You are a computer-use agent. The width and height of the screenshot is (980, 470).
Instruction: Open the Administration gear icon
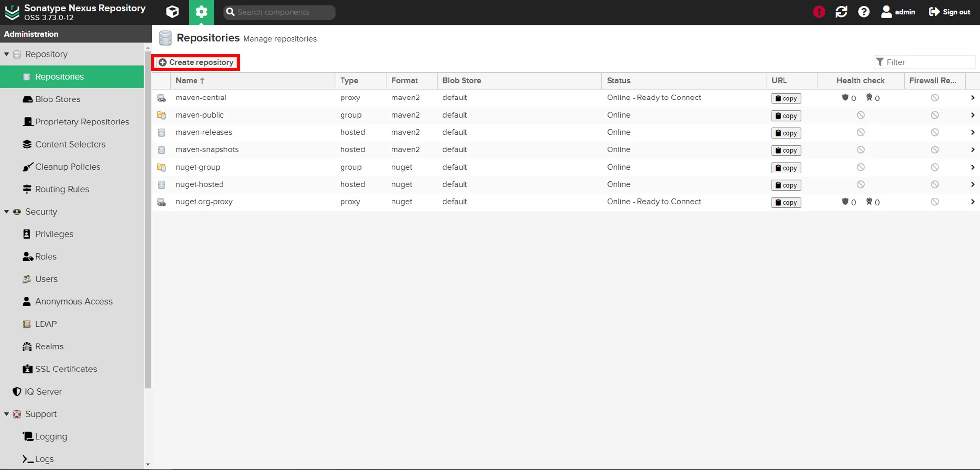201,12
